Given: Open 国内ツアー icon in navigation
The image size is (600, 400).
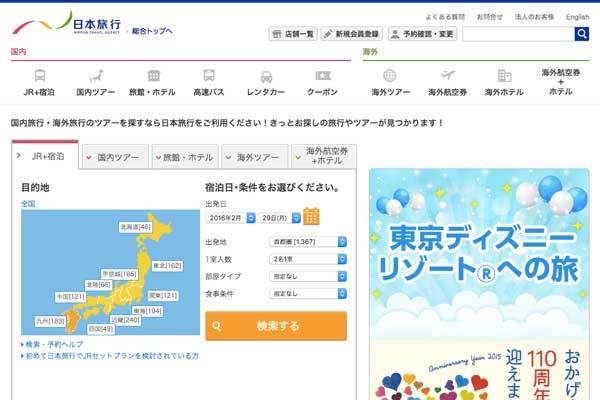Looking at the screenshot, I should click(x=97, y=76).
